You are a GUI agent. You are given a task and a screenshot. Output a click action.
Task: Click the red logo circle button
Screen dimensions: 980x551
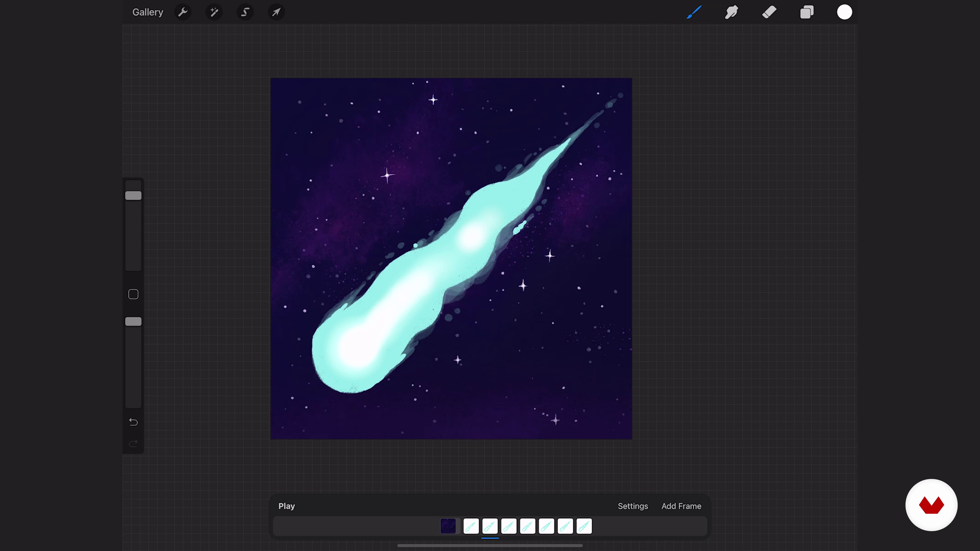tap(931, 505)
